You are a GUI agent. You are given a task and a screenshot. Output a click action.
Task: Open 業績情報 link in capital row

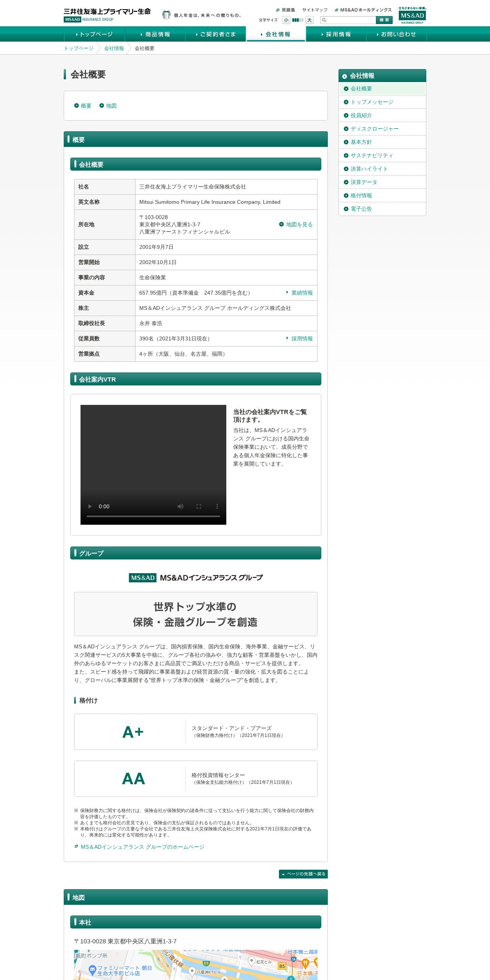pos(299,293)
